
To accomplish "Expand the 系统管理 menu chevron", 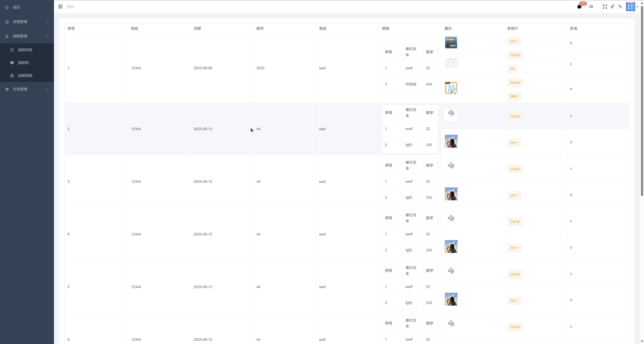I will pyautogui.click(x=47, y=22).
